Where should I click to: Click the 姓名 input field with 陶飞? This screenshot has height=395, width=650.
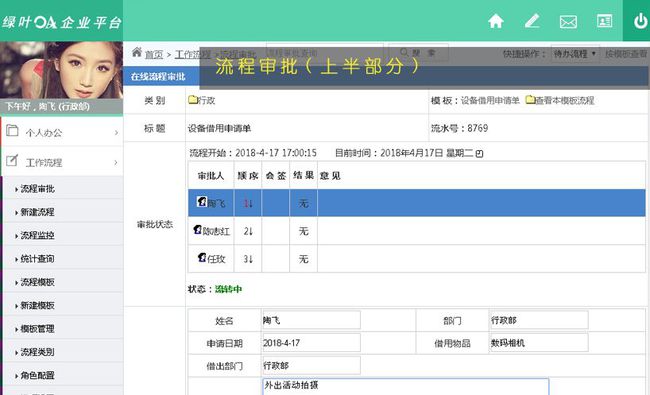point(311,320)
